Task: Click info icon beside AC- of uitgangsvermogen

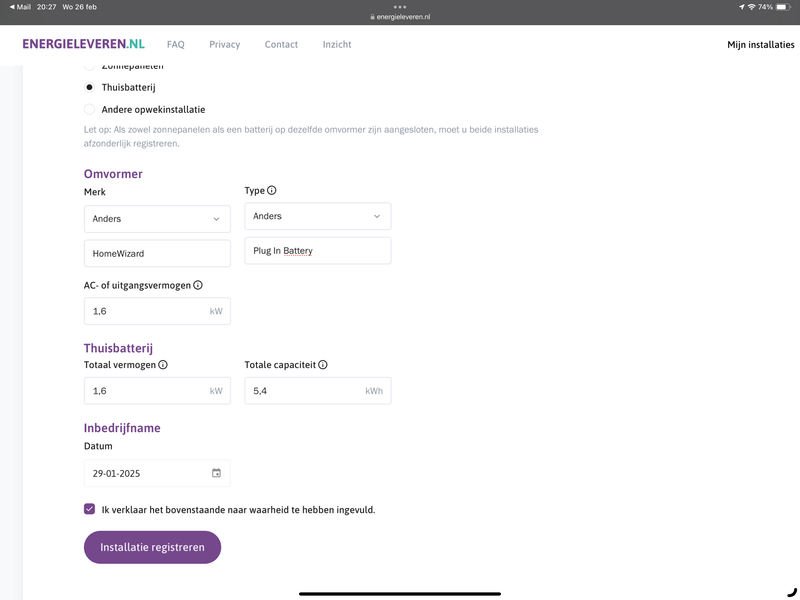Action: [198, 285]
